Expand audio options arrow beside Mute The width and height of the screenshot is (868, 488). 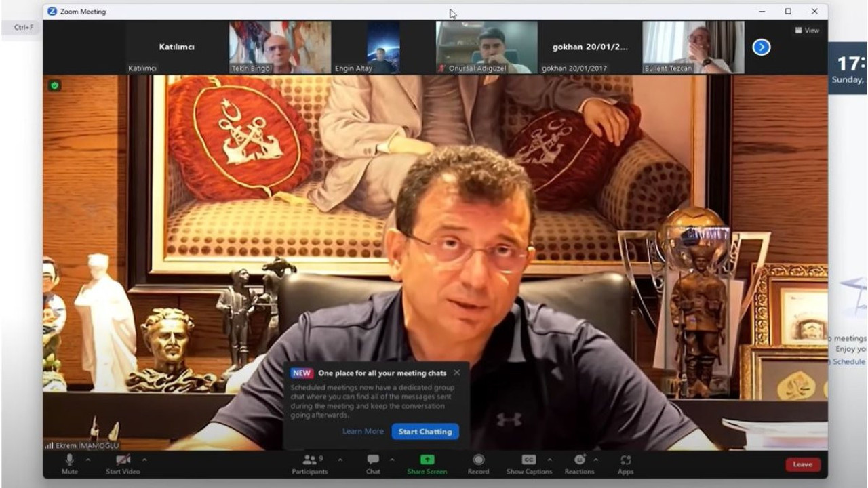(87, 460)
